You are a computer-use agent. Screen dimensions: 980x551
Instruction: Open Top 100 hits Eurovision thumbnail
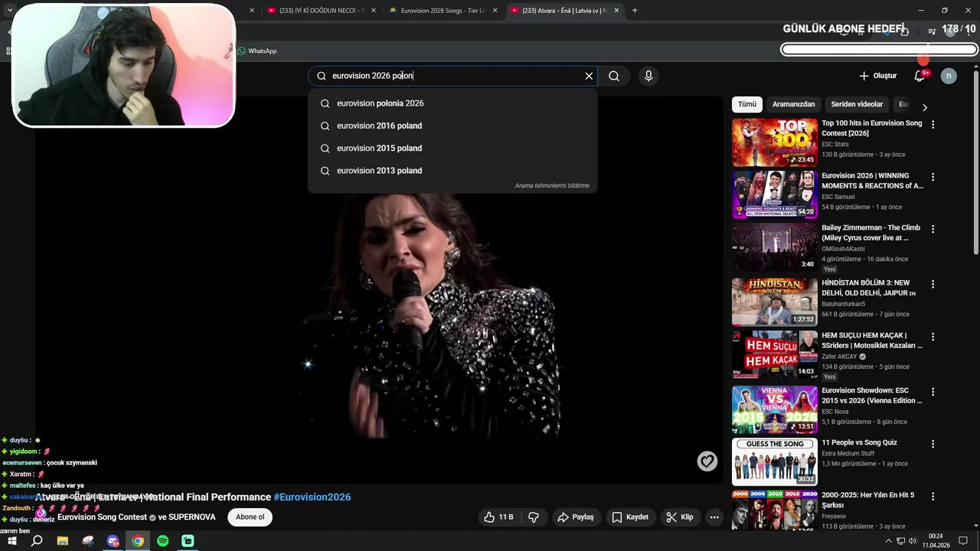(x=774, y=142)
